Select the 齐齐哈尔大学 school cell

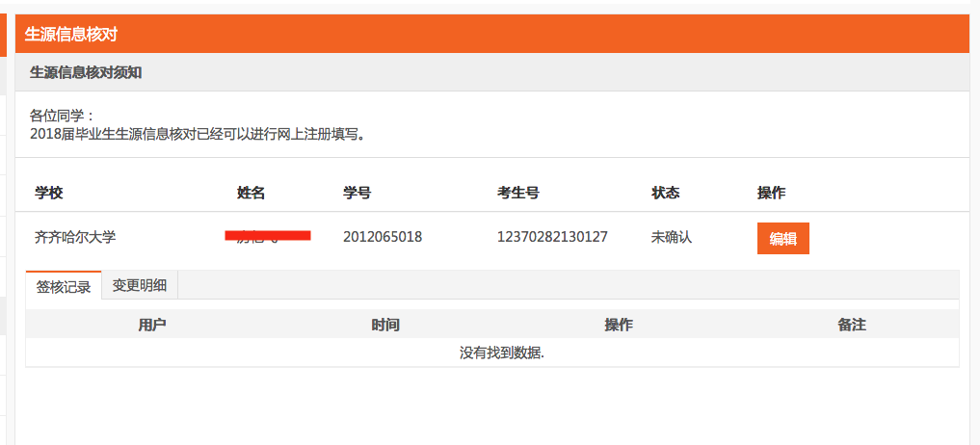point(75,237)
